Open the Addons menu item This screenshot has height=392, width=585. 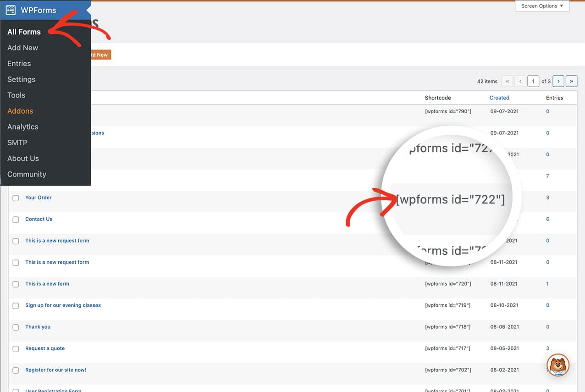[20, 111]
